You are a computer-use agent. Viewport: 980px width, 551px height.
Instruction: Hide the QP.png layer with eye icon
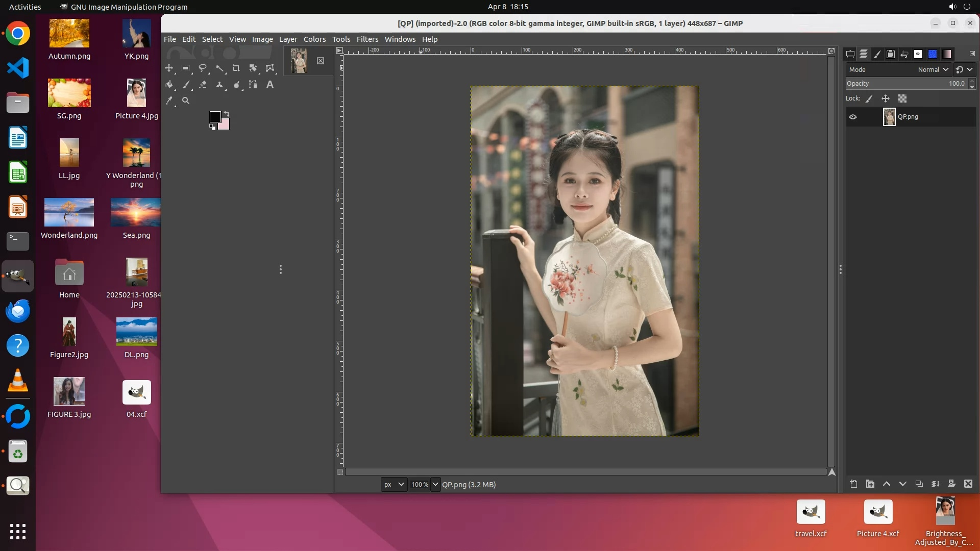[x=853, y=117]
